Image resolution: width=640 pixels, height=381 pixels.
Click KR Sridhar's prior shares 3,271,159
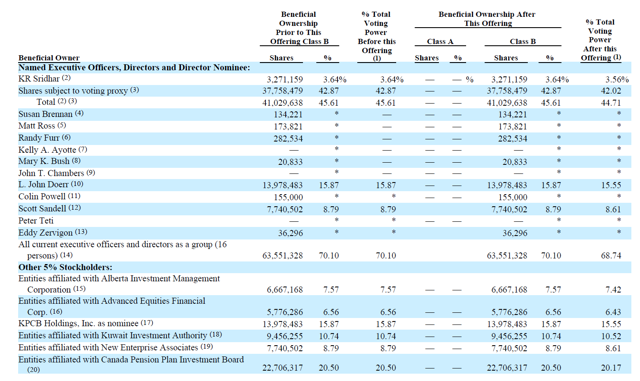click(284, 79)
